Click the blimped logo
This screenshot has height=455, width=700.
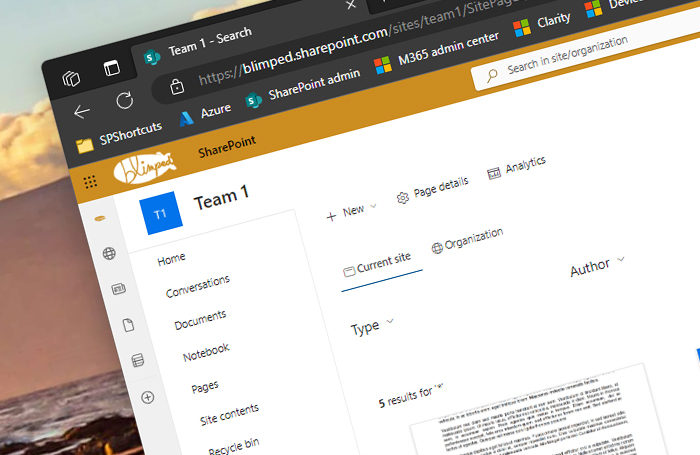(x=144, y=167)
